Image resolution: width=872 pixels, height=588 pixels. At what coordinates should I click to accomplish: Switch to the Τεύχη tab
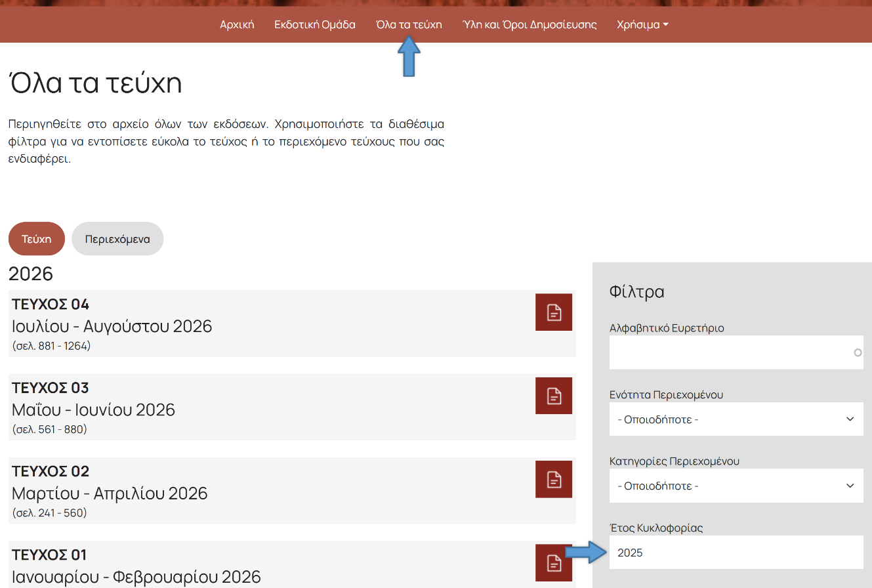37,239
